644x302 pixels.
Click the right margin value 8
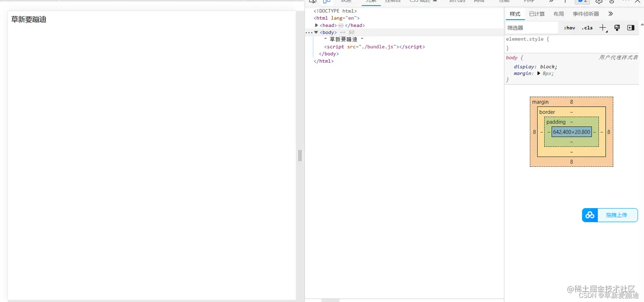pos(609,132)
